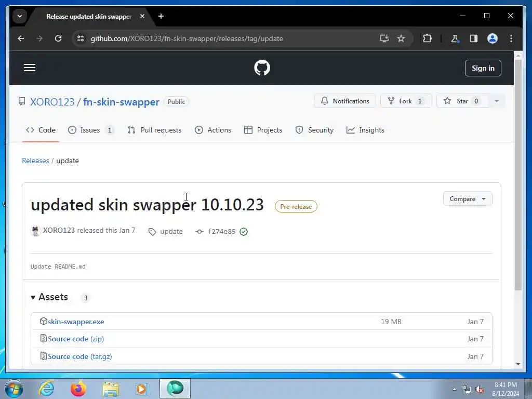Launch Firefox from taskbar

[78, 389]
